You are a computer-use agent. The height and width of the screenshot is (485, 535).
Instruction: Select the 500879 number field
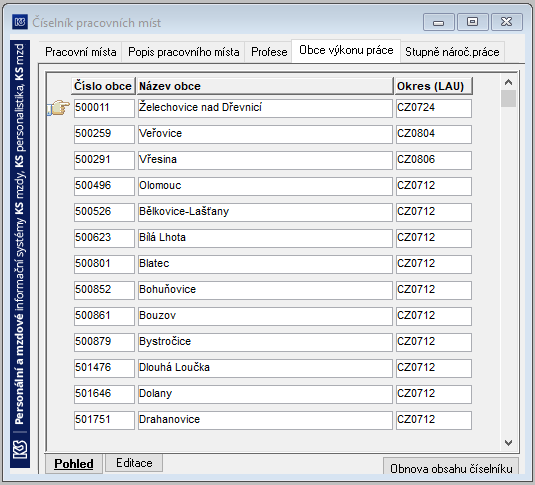tap(104, 342)
